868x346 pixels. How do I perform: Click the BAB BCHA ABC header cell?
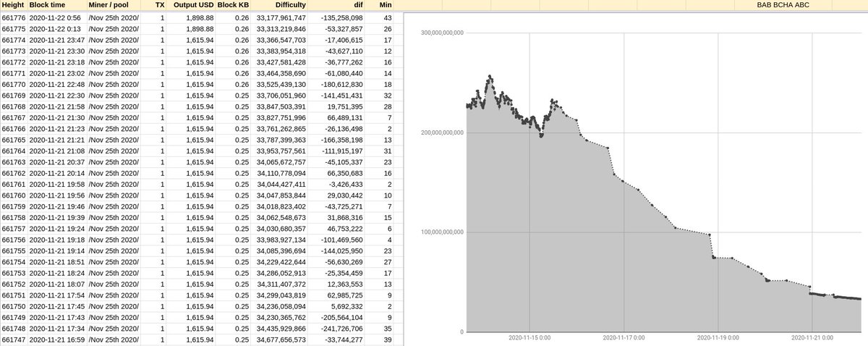783,5
